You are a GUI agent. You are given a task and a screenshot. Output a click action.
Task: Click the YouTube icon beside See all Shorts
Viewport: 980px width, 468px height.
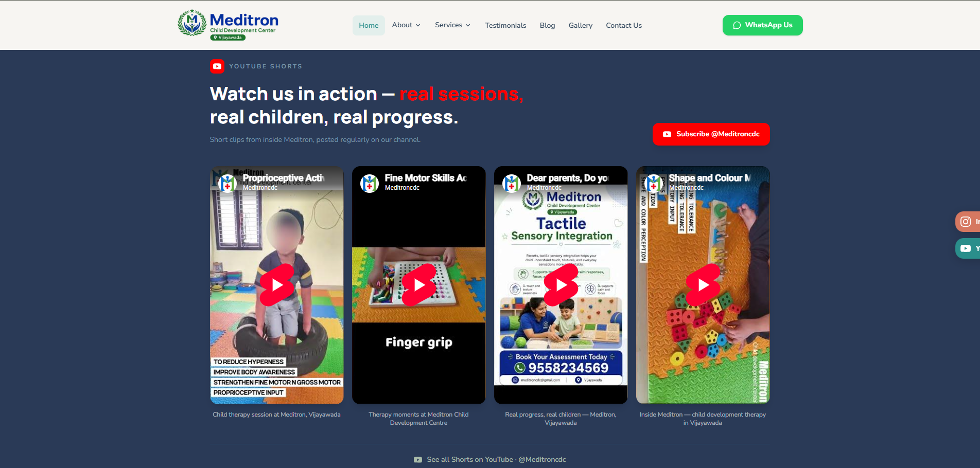pyautogui.click(x=418, y=460)
